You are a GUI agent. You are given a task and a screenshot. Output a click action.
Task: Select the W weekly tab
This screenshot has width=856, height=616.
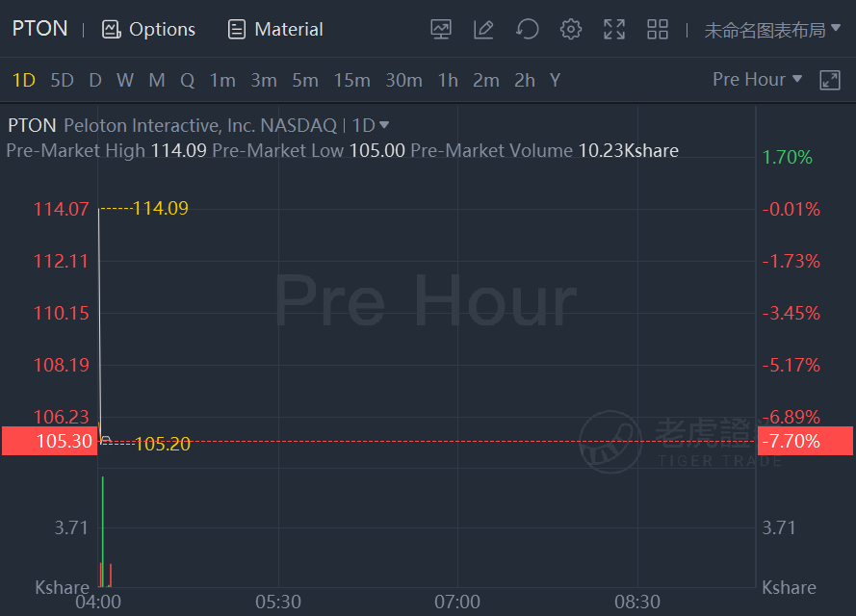[x=125, y=80]
